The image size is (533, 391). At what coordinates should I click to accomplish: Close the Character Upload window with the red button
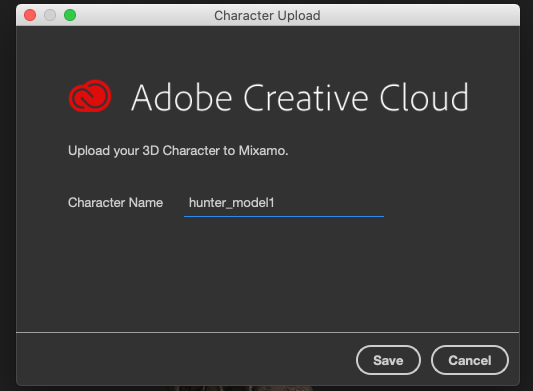pyautogui.click(x=30, y=15)
